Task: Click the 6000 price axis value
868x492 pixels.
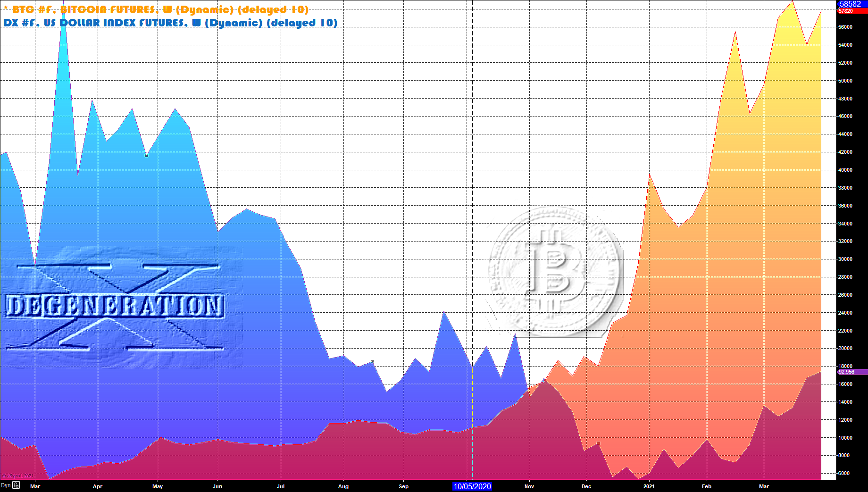Action: click(844, 473)
